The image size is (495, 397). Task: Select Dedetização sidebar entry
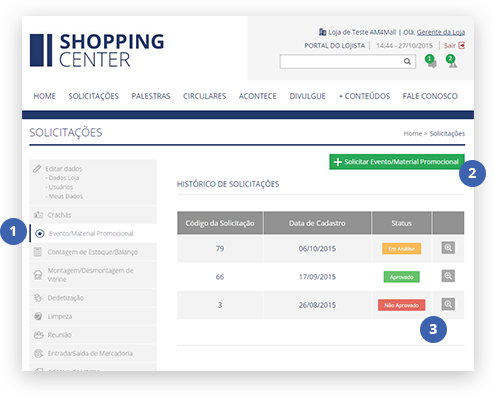93,298
